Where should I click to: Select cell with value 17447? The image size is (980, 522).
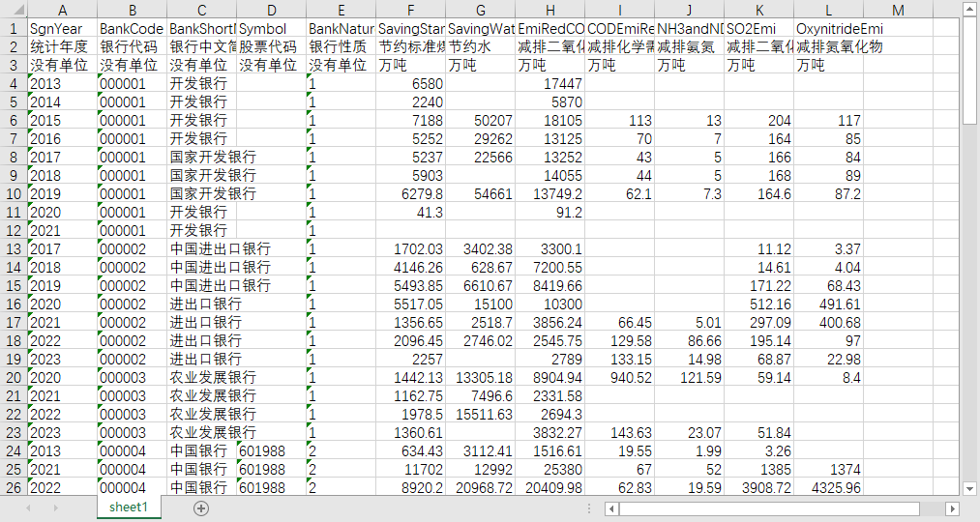550,84
